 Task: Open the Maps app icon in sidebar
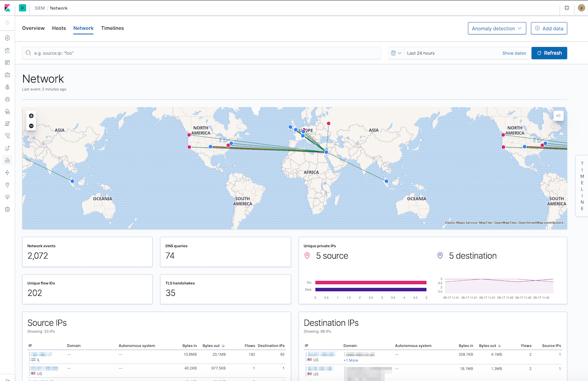point(7,87)
